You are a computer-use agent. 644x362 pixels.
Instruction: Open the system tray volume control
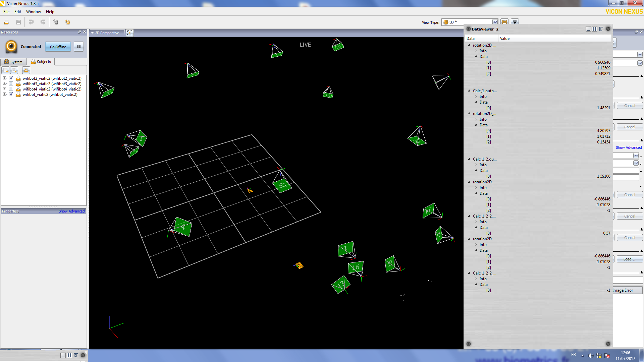[x=591, y=356]
